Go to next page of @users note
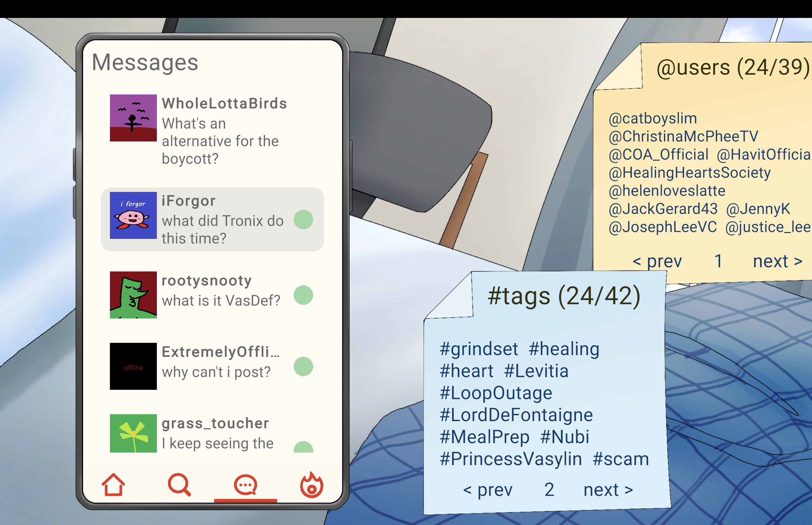Viewport: 812px width, 525px height. tap(778, 261)
